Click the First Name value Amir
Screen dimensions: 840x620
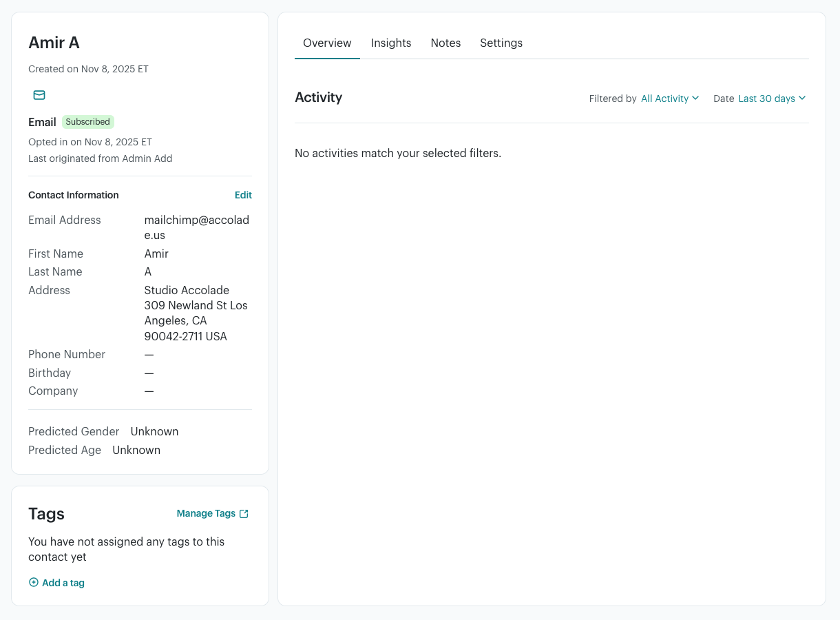pyautogui.click(x=156, y=254)
